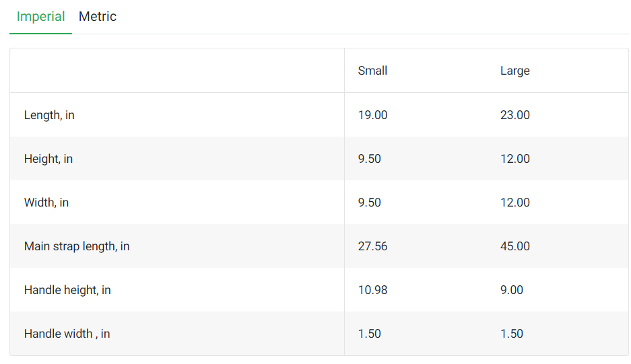Click the Large length value 23.00

tap(514, 115)
